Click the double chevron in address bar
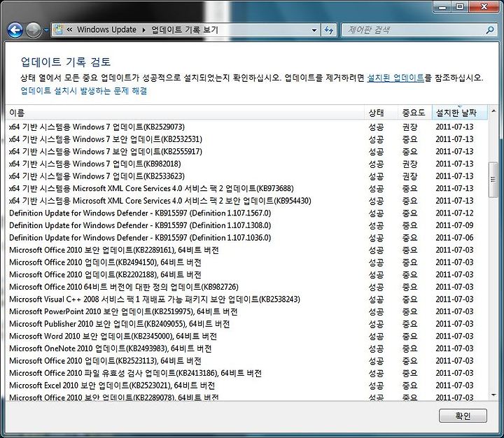The height and width of the screenshot is (438, 504). pyautogui.click(x=69, y=30)
